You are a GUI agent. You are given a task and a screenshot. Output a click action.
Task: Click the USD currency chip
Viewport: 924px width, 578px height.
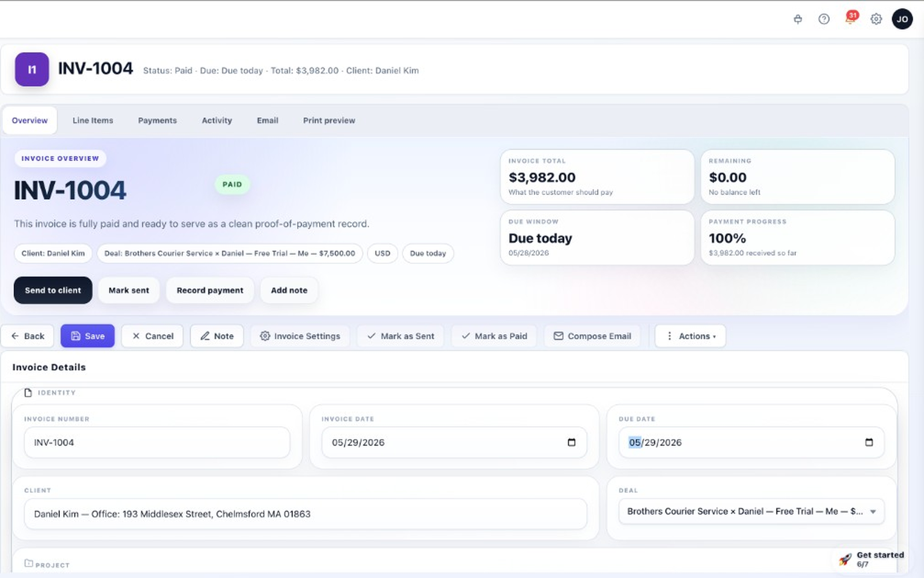383,253
